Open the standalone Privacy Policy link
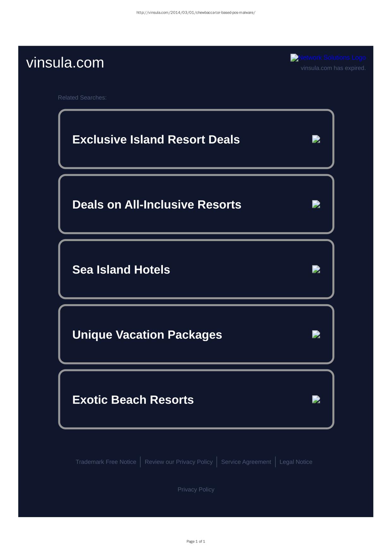Viewport: 392px width, 554px height. (196, 489)
